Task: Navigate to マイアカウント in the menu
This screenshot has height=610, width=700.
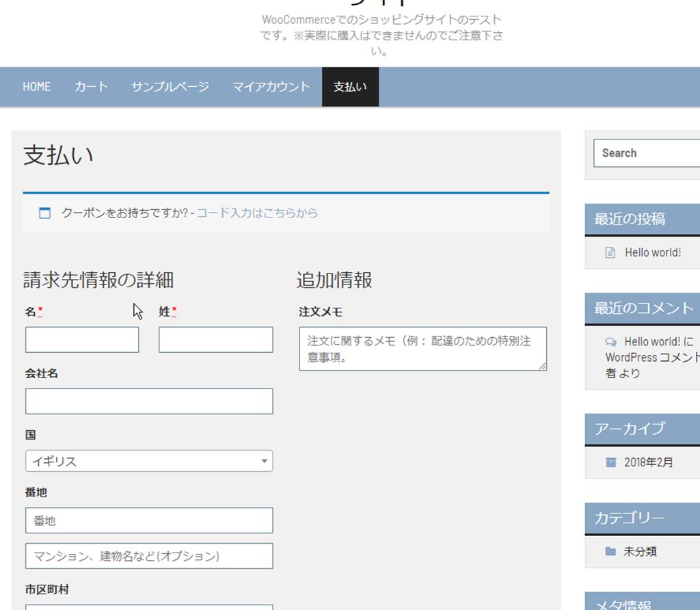Action: point(271,87)
